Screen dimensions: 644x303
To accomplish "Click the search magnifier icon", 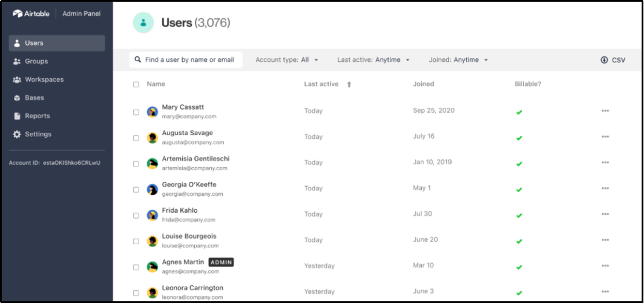I will [x=138, y=59].
